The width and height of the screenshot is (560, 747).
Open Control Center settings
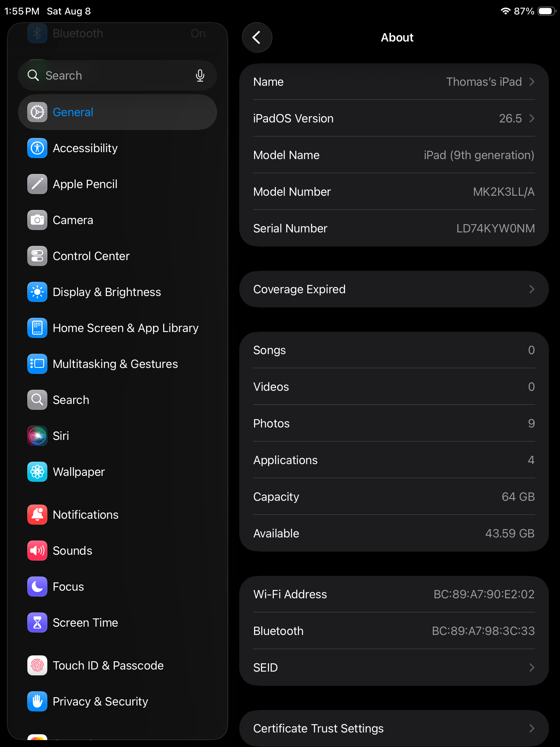[118, 256]
